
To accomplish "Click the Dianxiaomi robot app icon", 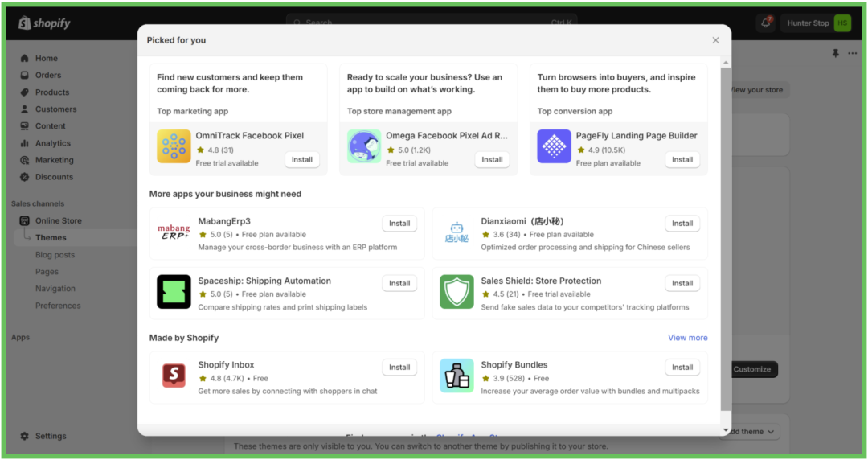I will click(x=457, y=232).
